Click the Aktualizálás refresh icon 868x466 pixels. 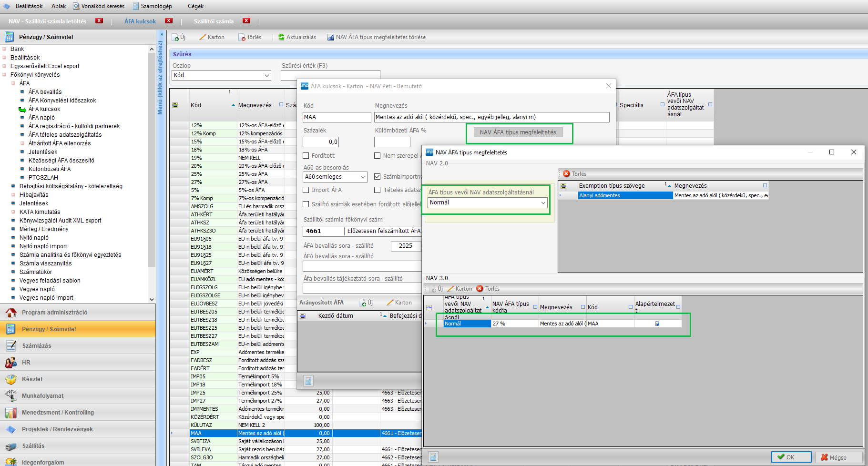point(281,37)
